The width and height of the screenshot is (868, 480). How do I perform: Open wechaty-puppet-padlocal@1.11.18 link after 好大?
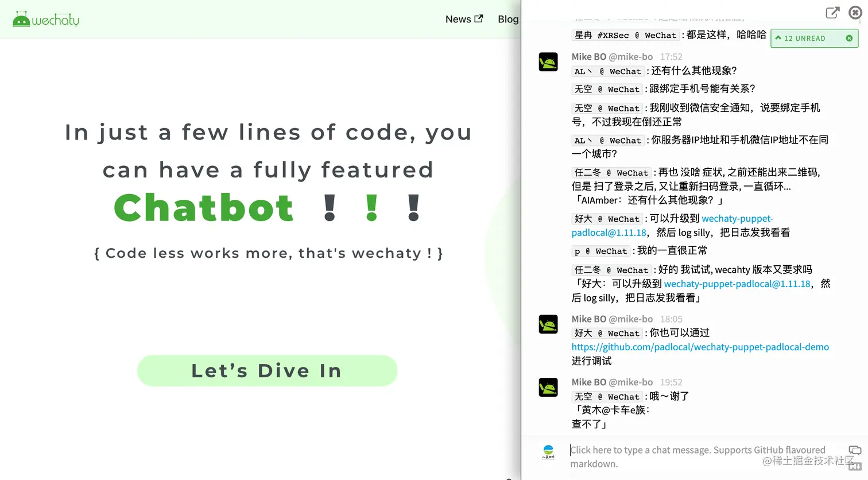point(673,226)
